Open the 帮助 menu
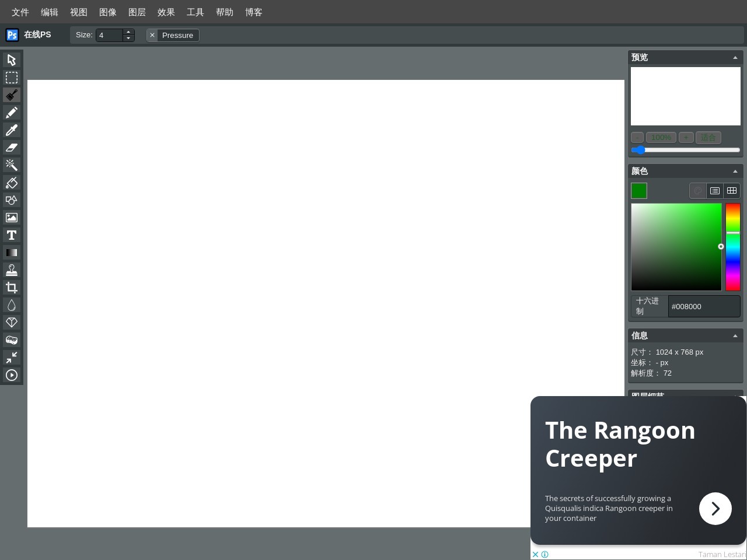Image resolution: width=747 pixels, height=560 pixels. [225, 12]
